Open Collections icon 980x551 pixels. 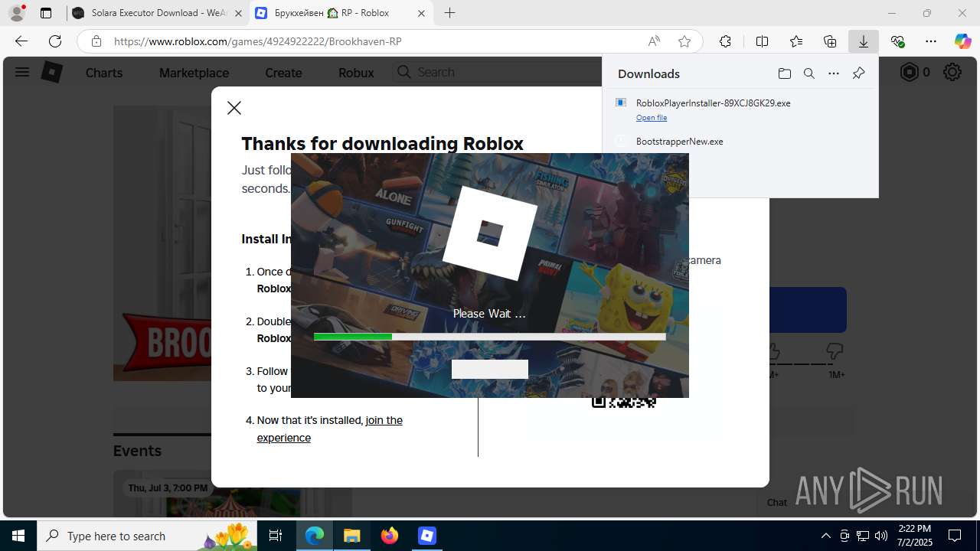point(830,41)
